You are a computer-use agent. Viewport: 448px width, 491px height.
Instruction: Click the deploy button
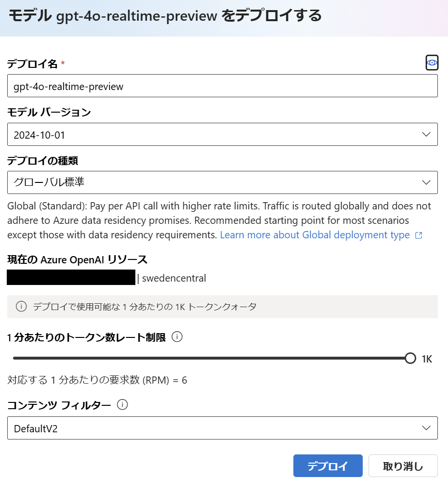coord(328,465)
